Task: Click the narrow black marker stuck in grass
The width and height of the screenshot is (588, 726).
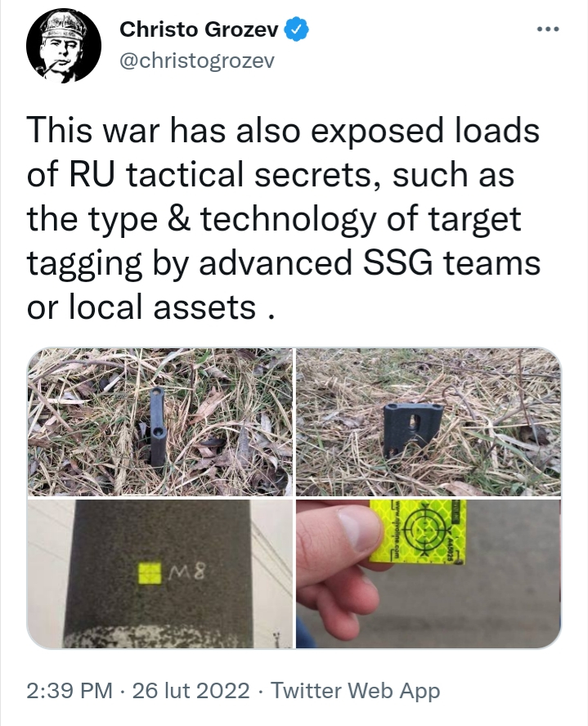Action: pyautogui.click(x=157, y=427)
